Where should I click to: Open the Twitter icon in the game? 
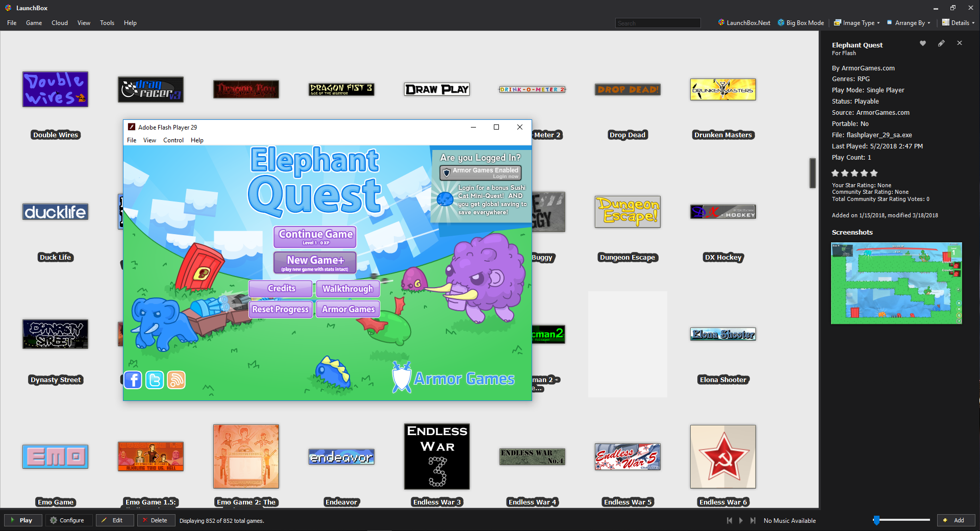tap(155, 380)
